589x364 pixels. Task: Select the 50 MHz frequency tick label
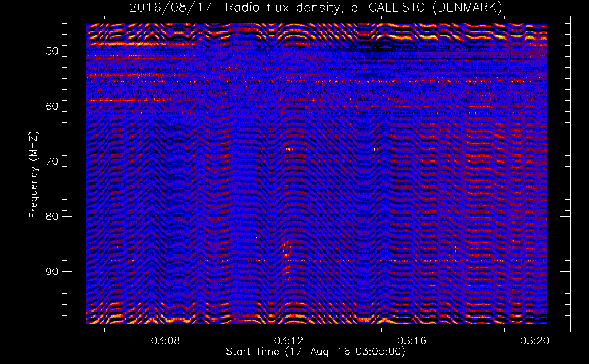pos(52,51)
